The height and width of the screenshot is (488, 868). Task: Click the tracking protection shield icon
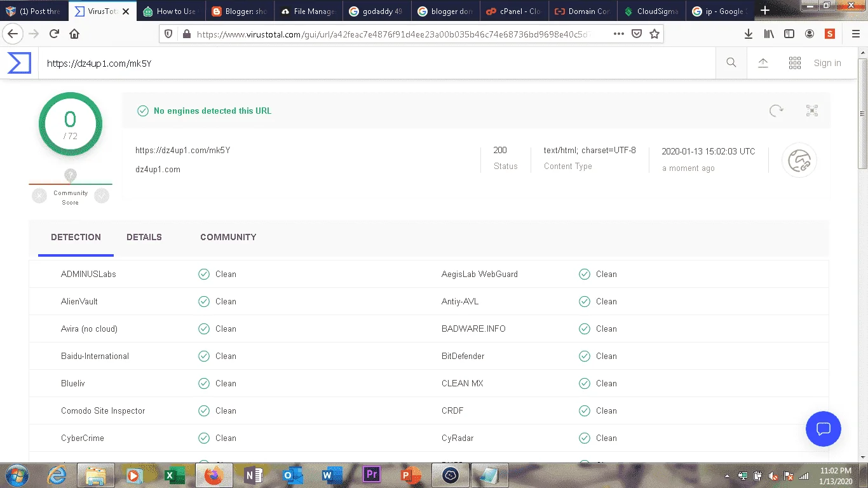click(168, 34)
